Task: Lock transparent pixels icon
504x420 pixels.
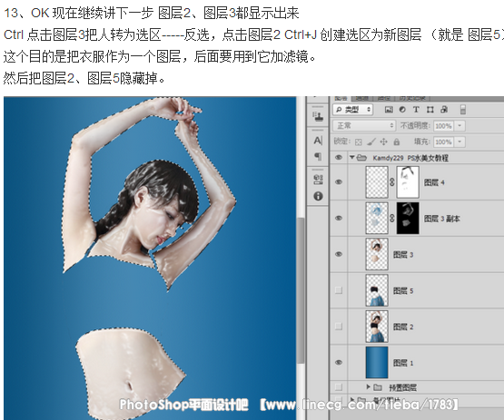Action: pyautogui.click(x=359, y=142)
